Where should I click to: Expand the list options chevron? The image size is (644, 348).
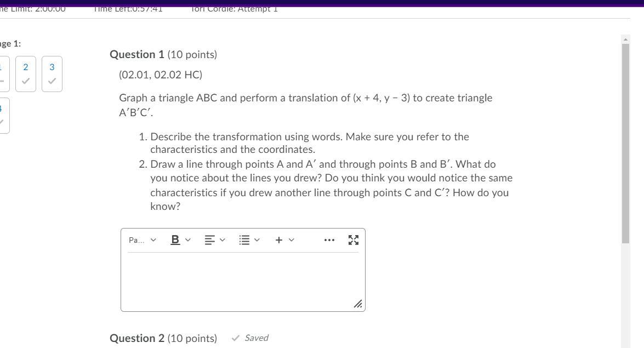point(257,240)
